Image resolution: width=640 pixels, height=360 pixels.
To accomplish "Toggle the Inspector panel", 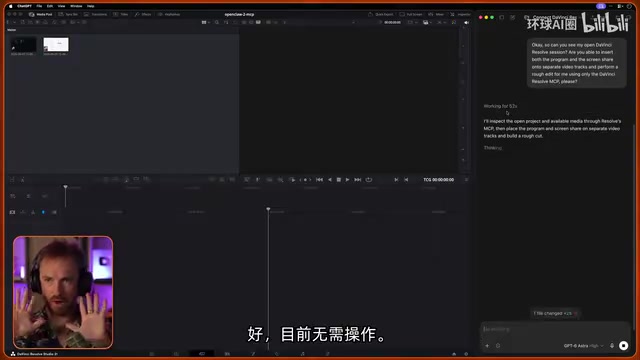I will [460, 14].
